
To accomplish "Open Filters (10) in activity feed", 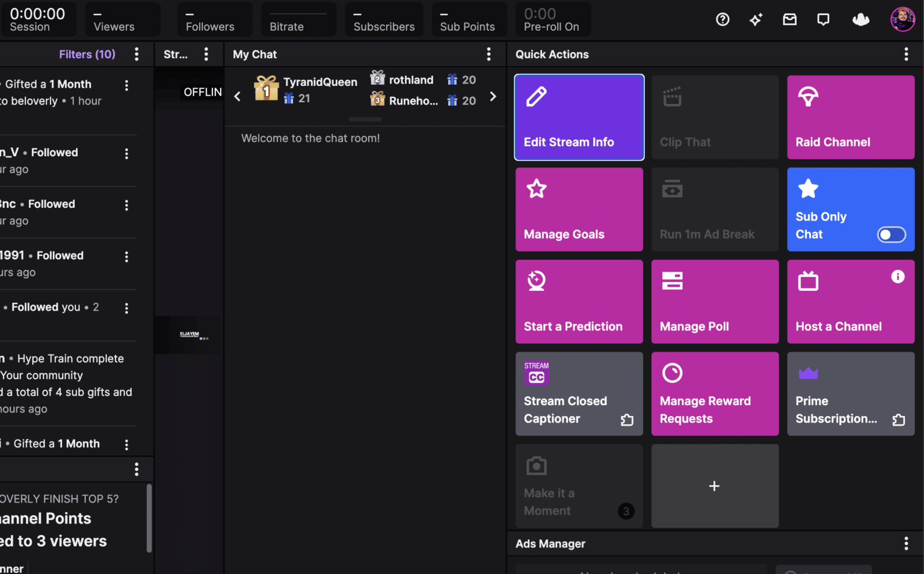I will click(x=87, y=54).
